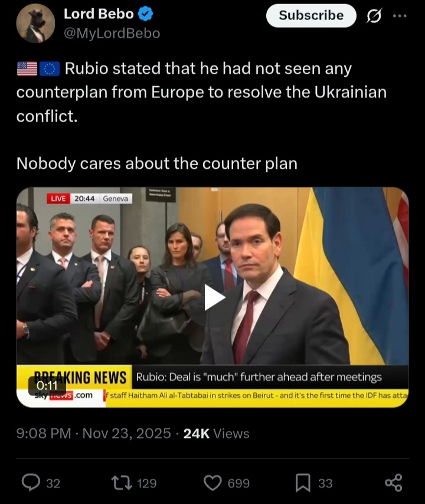Click the US flag emoji in tweet
The height and width of the screenshot is (504, 425).
(27, 69)
